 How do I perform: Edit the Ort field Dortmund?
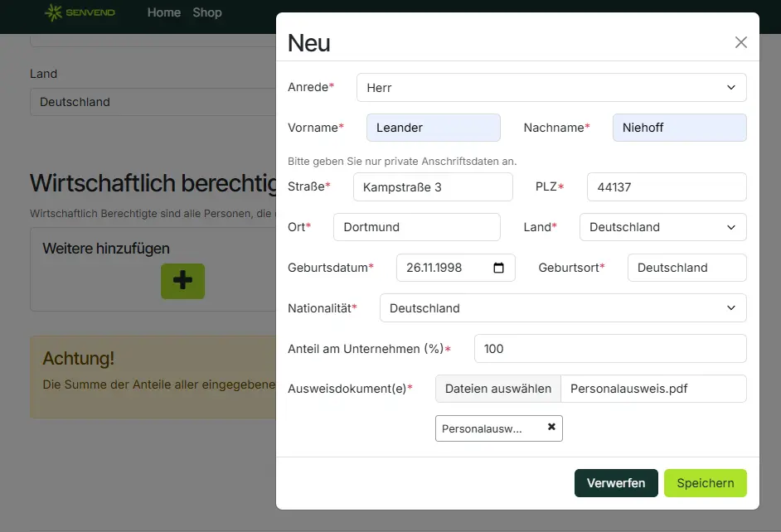[x=417, y=227]
